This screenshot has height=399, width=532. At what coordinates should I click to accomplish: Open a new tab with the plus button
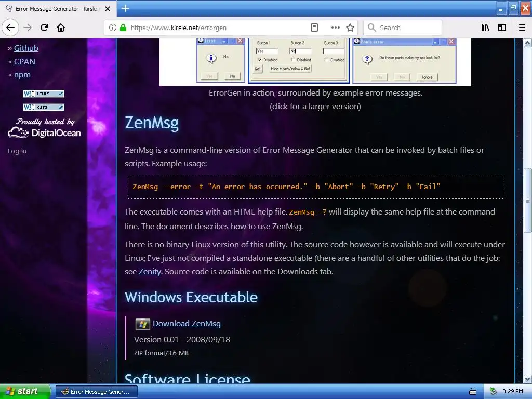click(x=125, y=8)
